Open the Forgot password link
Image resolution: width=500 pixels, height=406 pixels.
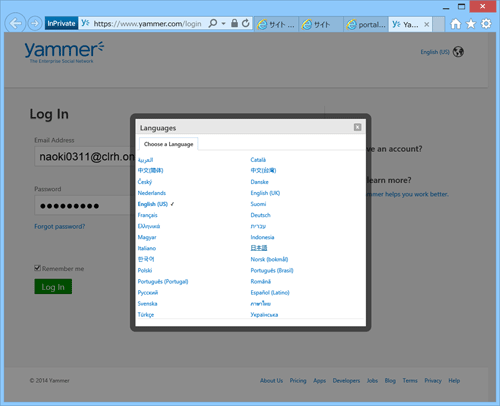click(x=60, y=226)
